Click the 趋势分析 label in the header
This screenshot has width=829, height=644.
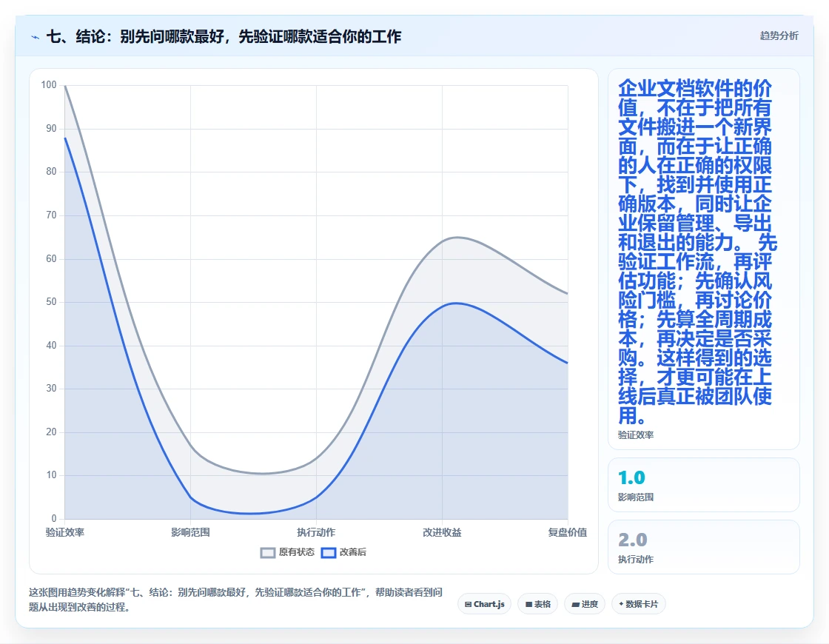[x=779, y=36]
